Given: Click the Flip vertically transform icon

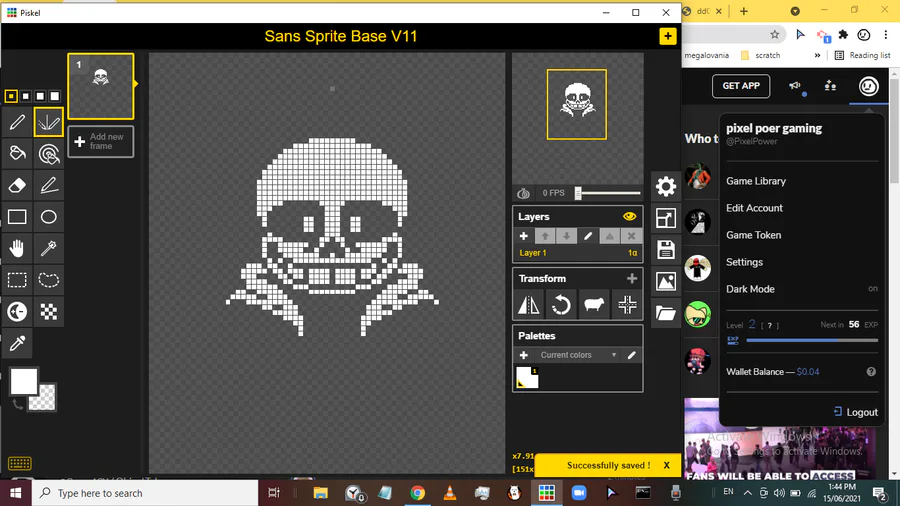Looking at the screenshot, I should coord(529,305).
